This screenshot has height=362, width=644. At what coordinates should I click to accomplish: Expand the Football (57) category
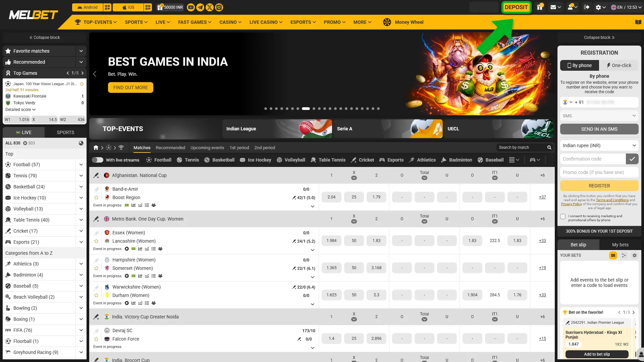(81, 165)
